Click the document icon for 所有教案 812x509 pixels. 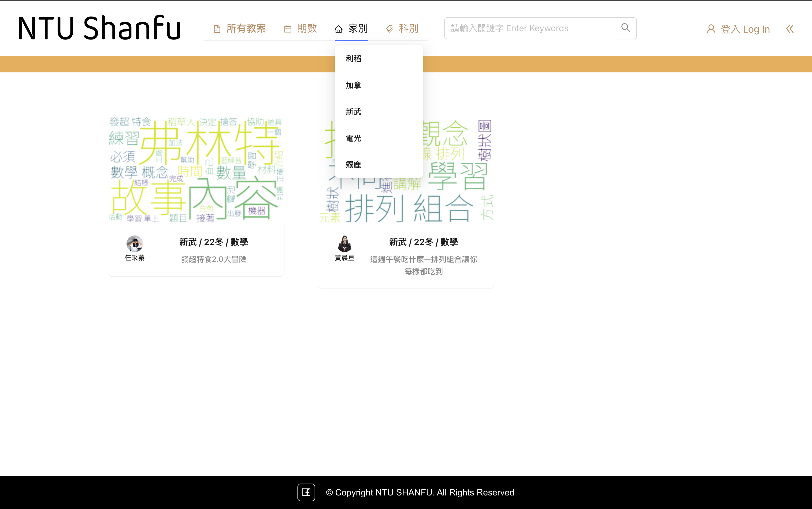click(x=217, y=29)
